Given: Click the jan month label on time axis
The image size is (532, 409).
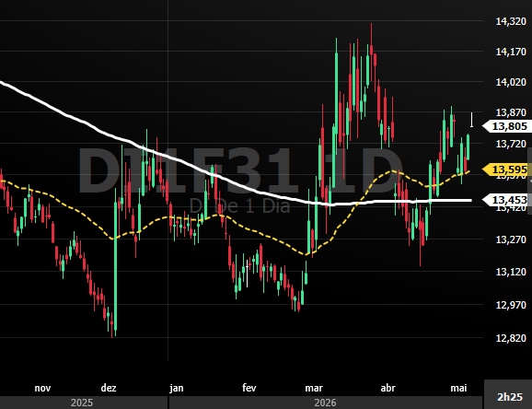Looking at the screenshot, I should click(x=177, y=388).
